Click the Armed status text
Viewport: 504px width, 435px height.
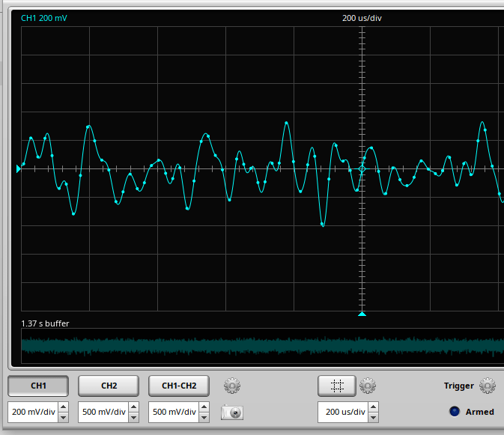tap(479, 412)
